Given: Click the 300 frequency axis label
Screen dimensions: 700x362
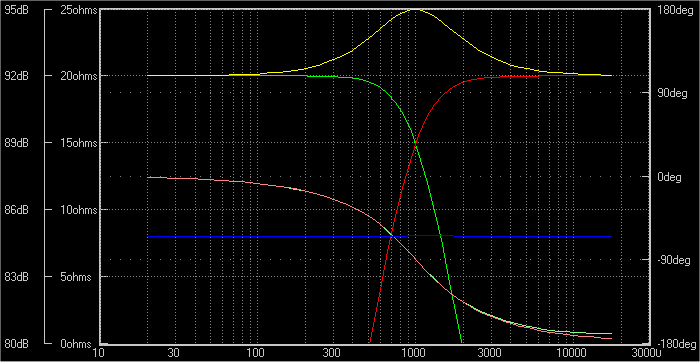Looking at the screenshot, I should pyautogui.click(x=332, y=353).
